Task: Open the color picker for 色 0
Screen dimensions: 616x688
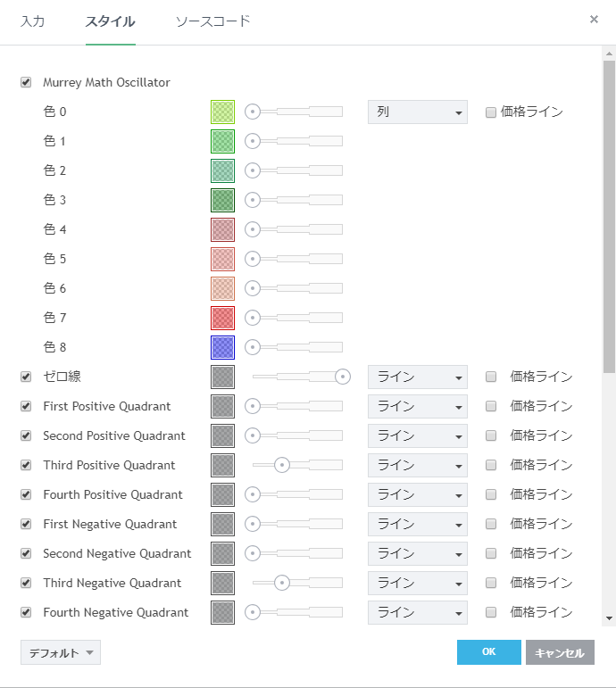Action: coord(222,112)
